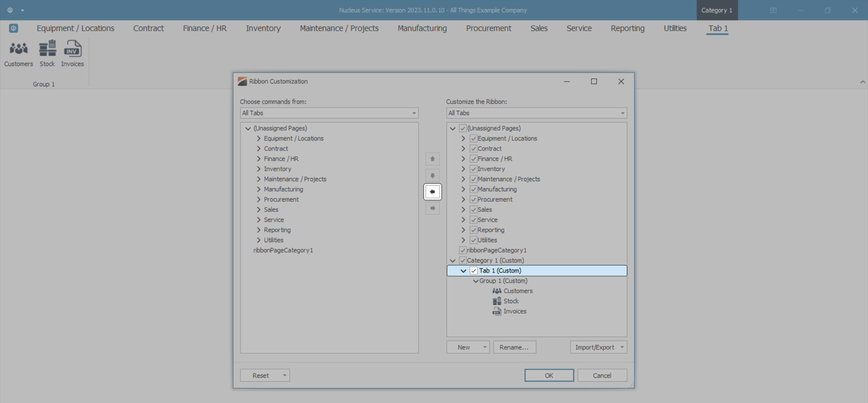Image resolution: width=868 pixels, height=403 pixels.
Task: Switch to the Contract ribbon tab
Action: [x=148, y=28]
